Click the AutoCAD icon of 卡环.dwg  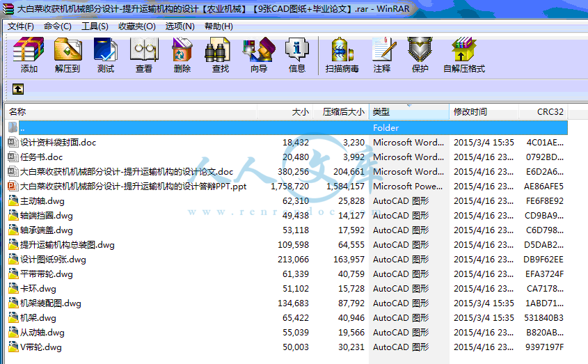[x=13, y=289]
